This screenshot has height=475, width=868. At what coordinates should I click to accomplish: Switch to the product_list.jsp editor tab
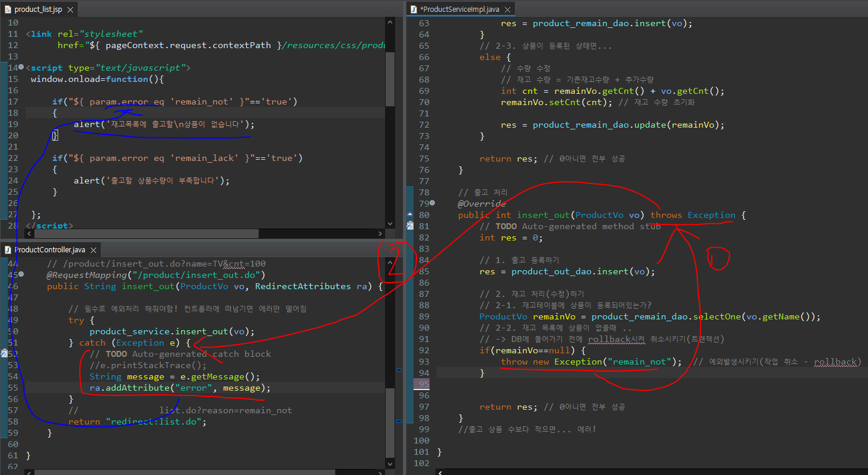(x=37, y=9)
